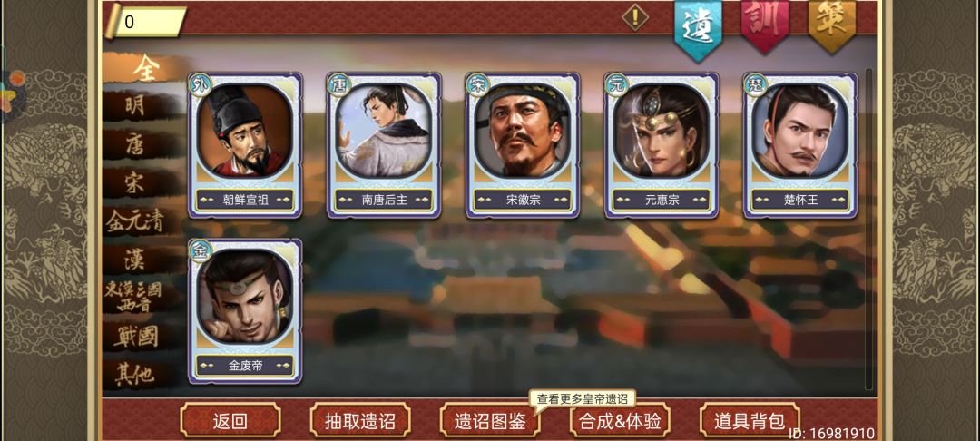Tap the exclamation mark info icon
This screenshot has width=980, height=441.
(635, 17)
